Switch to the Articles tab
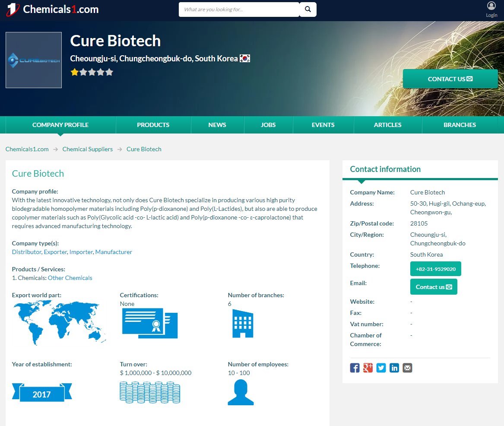This screenshot has width=504, height=426. pos(388,125)
